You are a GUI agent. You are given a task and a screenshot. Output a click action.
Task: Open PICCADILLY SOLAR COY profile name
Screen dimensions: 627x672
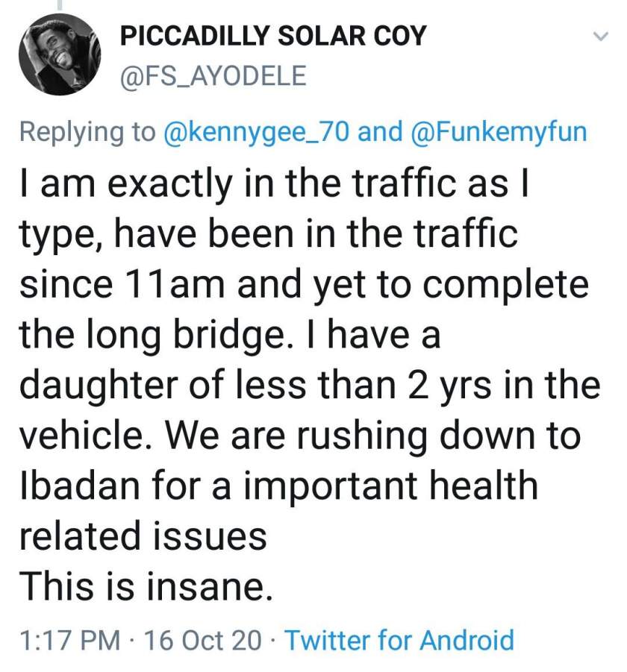click(273, 36)
